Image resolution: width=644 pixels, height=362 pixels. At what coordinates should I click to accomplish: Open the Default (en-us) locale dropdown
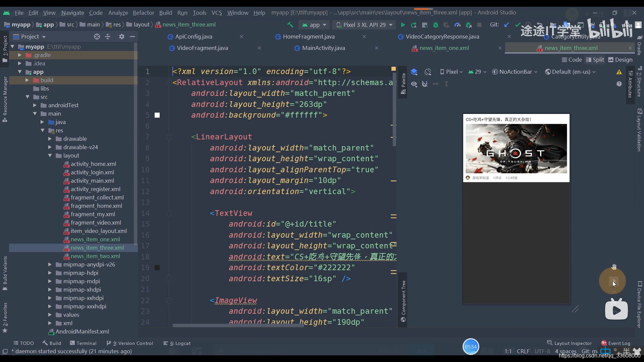pyautogui.click(x=571, y=72)
